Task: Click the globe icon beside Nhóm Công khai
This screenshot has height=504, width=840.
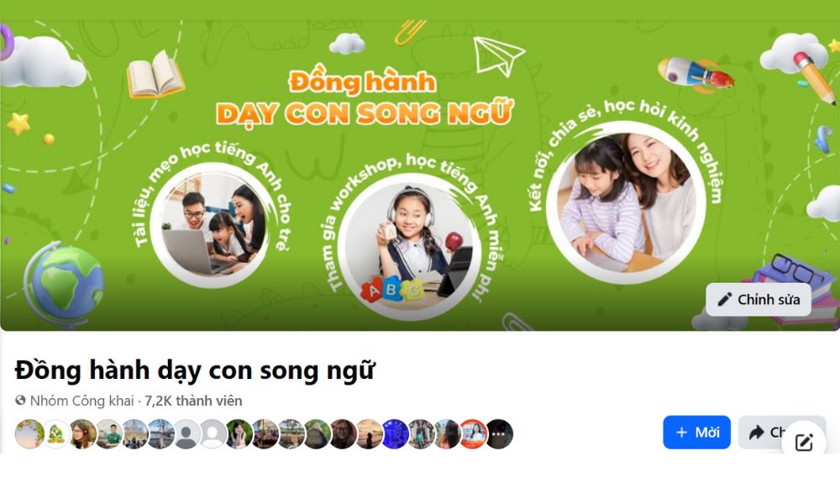Action: (20, 400)
